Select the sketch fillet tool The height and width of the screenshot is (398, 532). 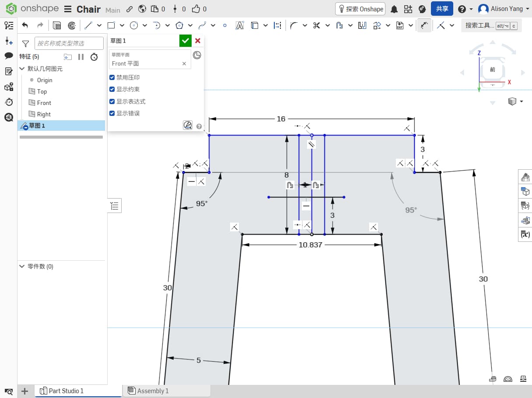(x=294, y=25)
